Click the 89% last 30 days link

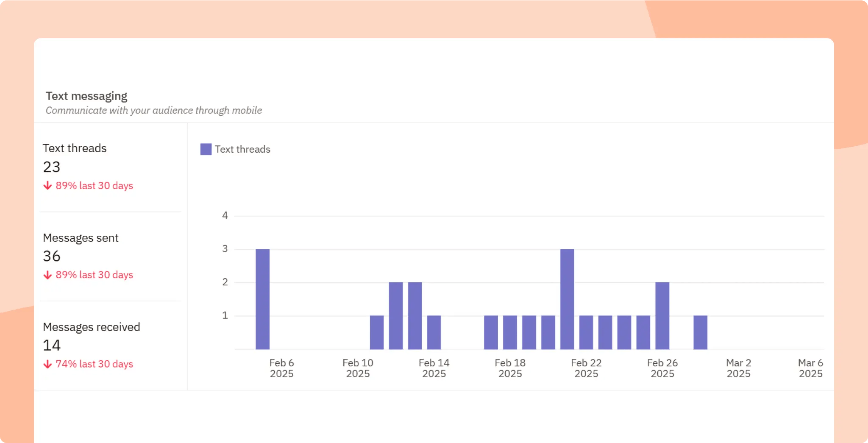(95, 186)
